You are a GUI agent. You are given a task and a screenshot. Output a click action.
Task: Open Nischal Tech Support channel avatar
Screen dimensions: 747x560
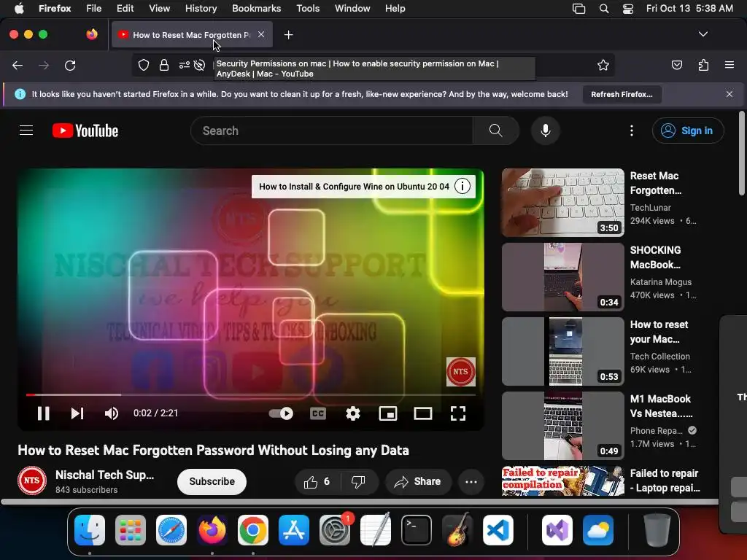coord(32,481)
